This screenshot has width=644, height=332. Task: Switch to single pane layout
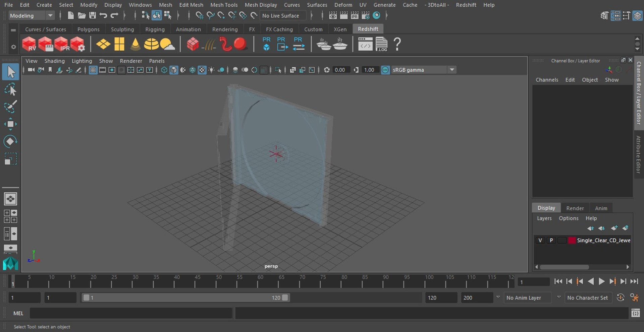click(x=10, y=199)
